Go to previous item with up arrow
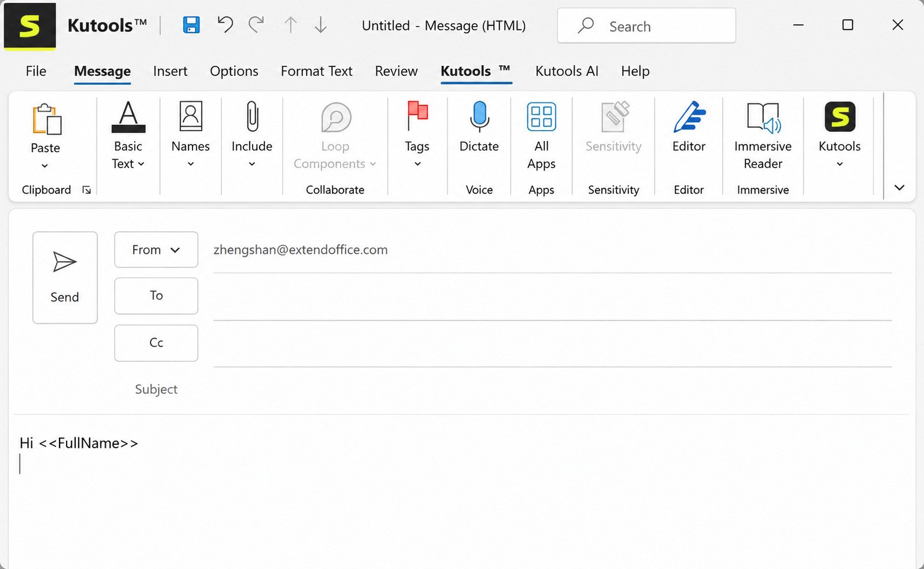Viewport: 924px width, 569px height. point(291,25)
